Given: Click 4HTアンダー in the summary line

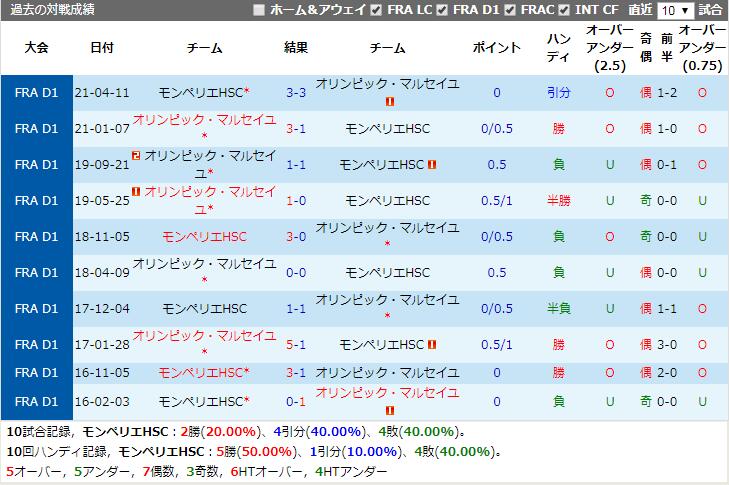Looking at the screenshot, I should coord(351,472).
